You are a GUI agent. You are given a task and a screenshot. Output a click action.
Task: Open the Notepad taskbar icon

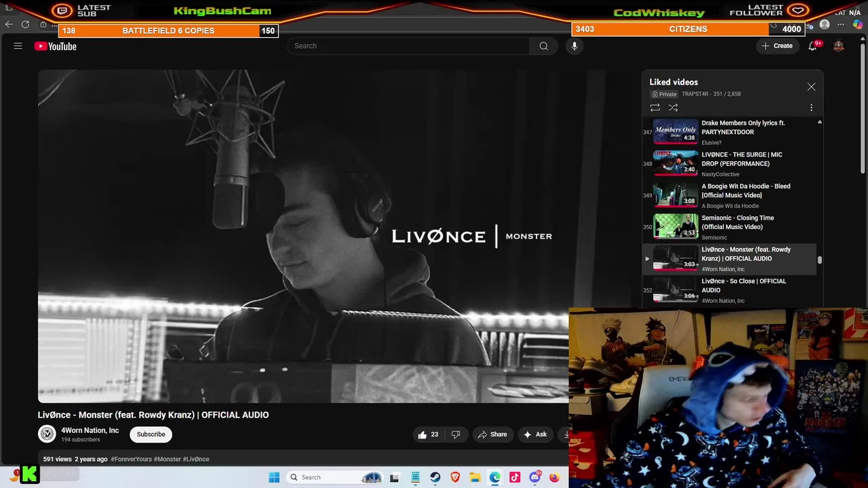click(415, 477)
